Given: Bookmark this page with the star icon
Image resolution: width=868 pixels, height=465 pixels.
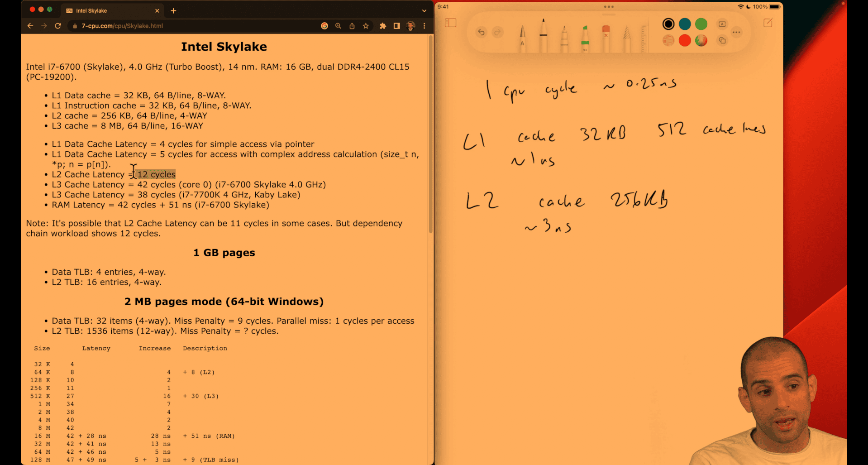Looking at the screenshot, I should pyautogui.click(x=366, y=26).
